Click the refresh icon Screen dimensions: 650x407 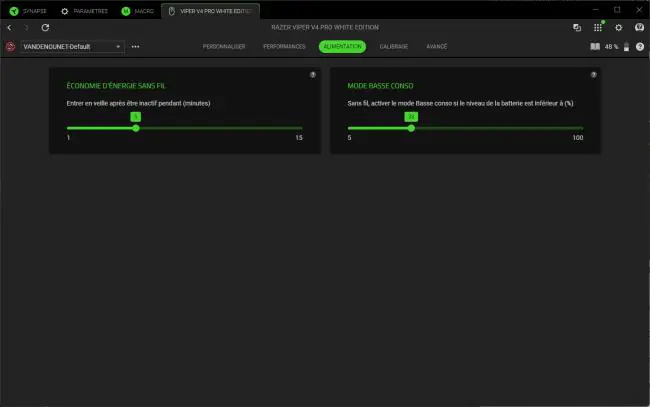(45, 28)
